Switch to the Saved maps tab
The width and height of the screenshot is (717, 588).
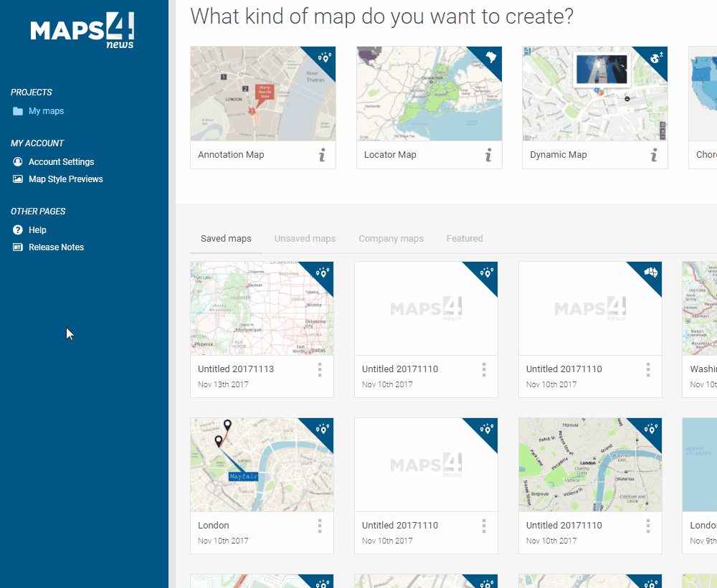(x=226, y=239)
